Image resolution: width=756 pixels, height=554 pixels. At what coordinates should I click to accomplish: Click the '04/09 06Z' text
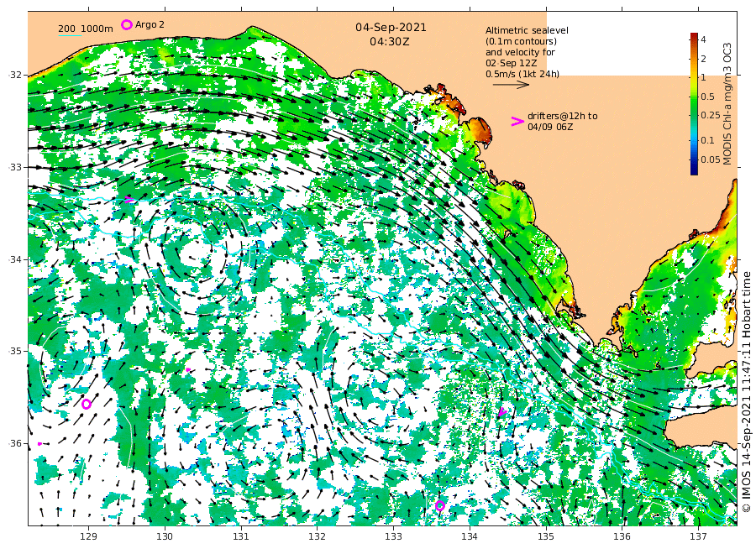click(x=550, y=127)
